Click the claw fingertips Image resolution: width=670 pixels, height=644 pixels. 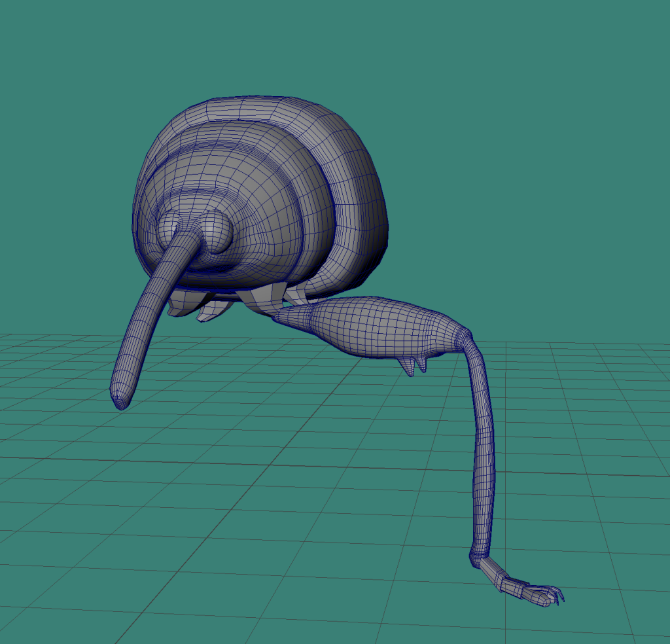[557, 596]
